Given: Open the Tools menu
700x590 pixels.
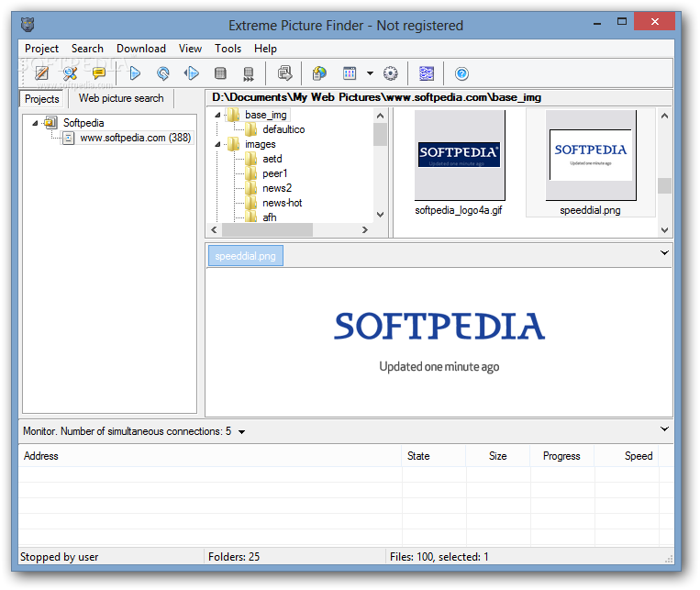Looking at the screenshot, I should (228, 49).
